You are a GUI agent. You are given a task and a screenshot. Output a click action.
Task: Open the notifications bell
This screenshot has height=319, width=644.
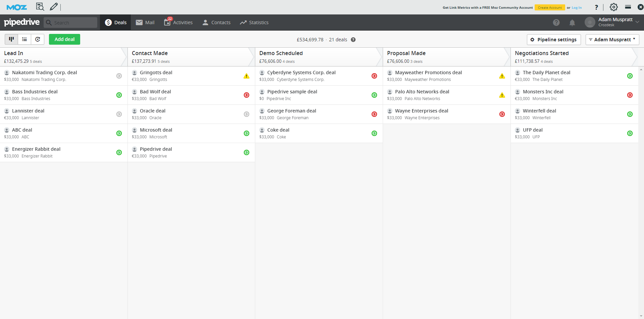point(572,22)
